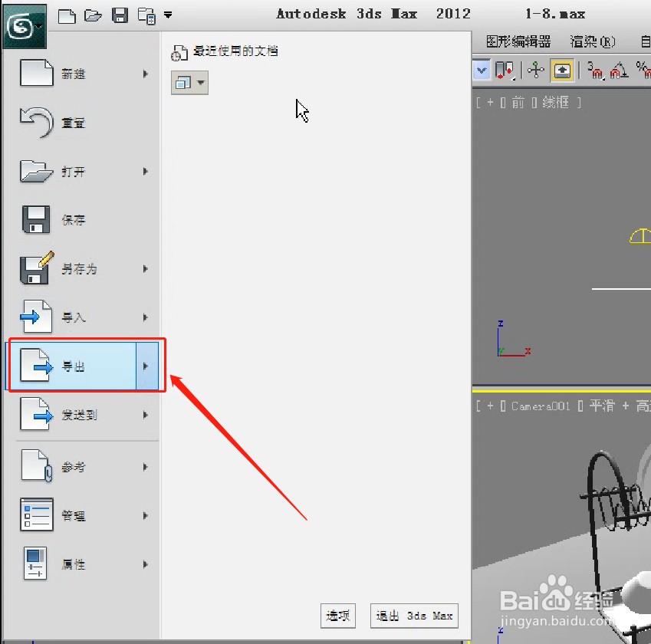Expand the 参考 submenu arrow

146,467
